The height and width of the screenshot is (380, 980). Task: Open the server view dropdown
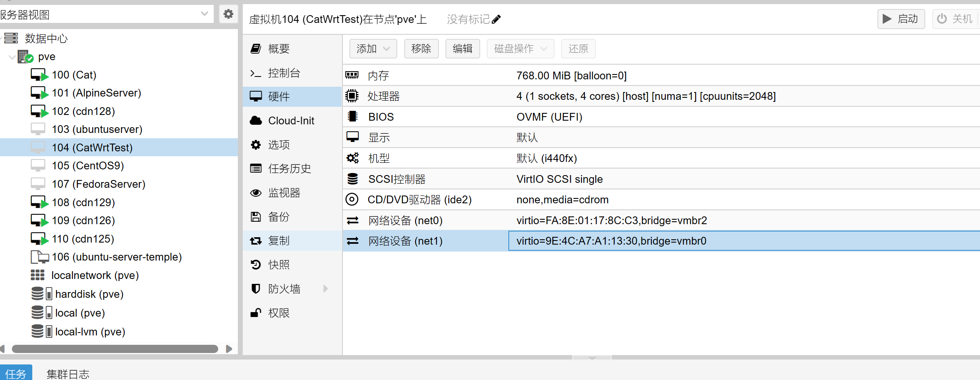pos(204,14)
